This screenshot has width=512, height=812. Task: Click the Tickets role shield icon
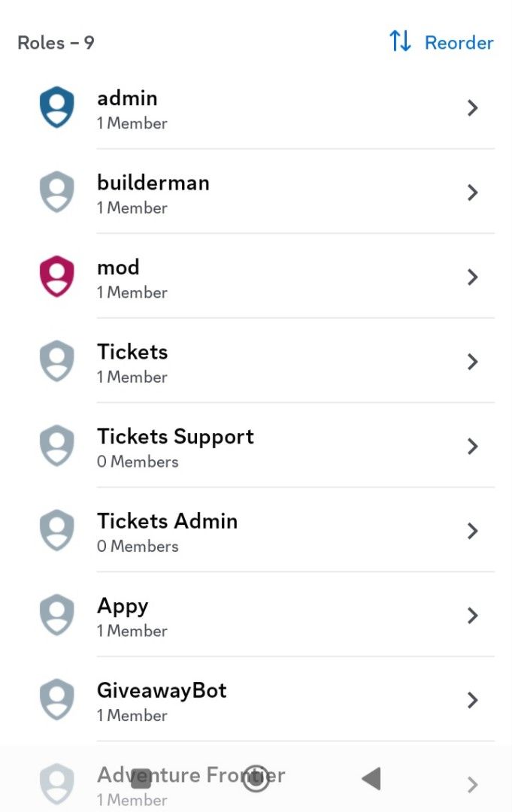(56, 362)
